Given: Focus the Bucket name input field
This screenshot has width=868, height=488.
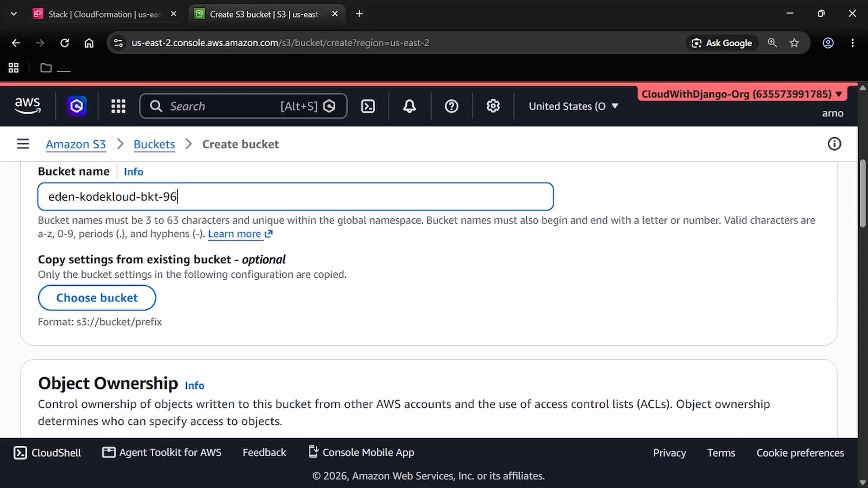Looking at the screenshot, I should (x=296, y=197).
